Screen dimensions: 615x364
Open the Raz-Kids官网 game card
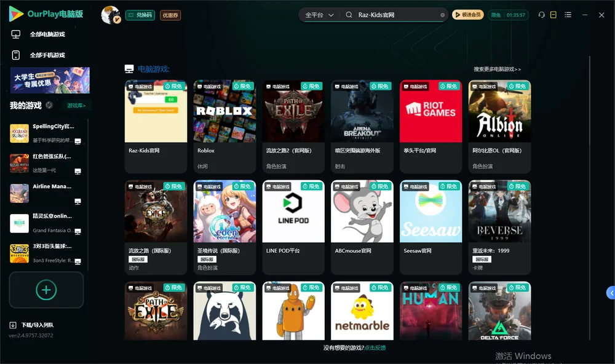[156, 126]
